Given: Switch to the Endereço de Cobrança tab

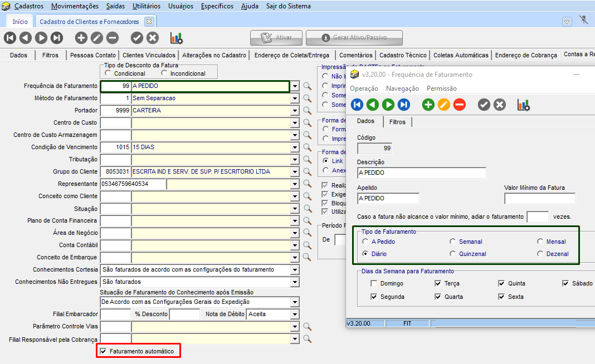Looking at the screenshot, I should click(x=525, y=55).
